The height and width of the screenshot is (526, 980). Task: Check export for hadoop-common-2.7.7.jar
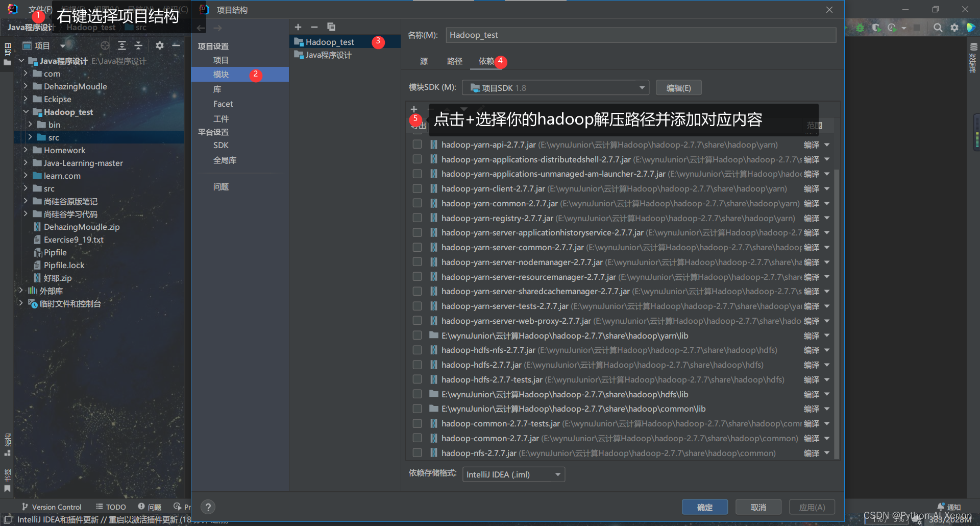(x=417, y=438)
